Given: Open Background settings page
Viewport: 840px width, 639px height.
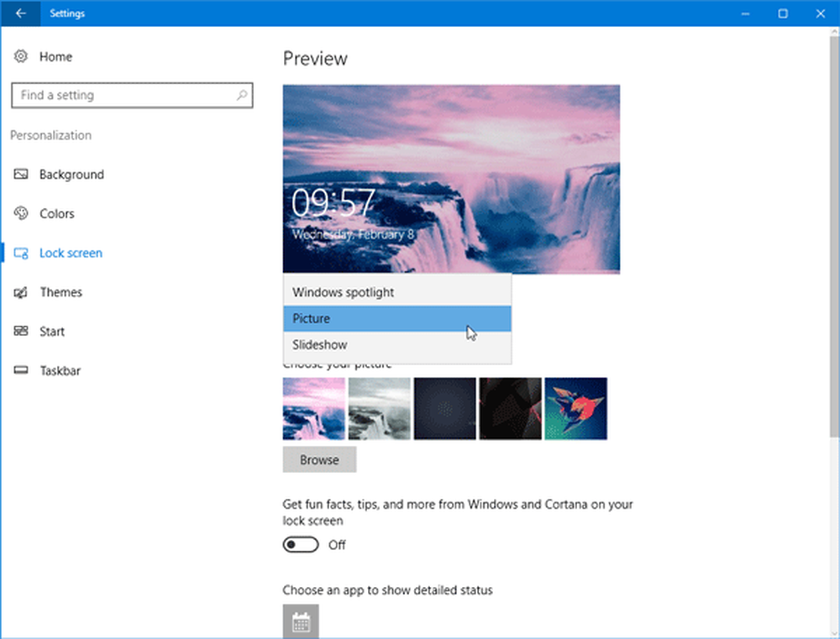Looking at the screenshot, I should pyautogui.click(x=71, y=175).
